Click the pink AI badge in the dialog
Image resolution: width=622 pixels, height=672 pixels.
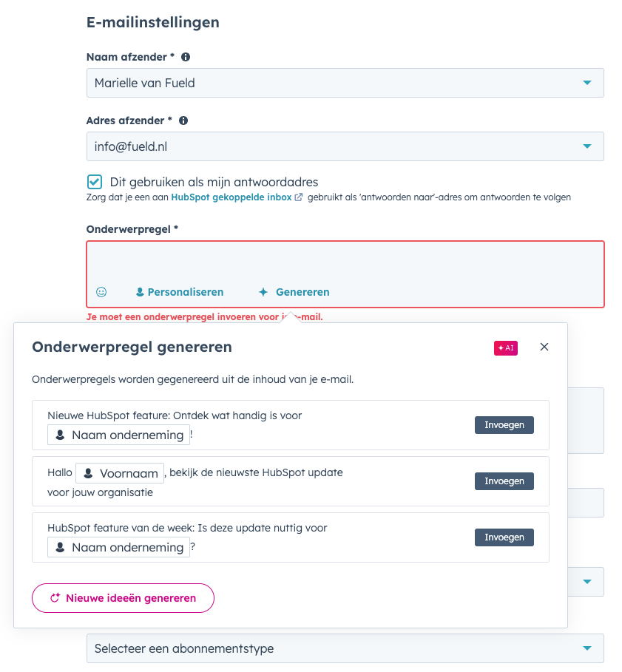505,347
